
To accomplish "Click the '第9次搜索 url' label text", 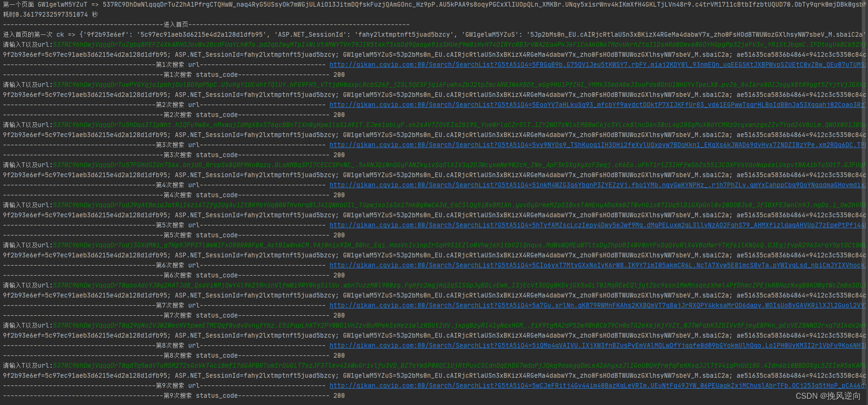I will [178, 386].
